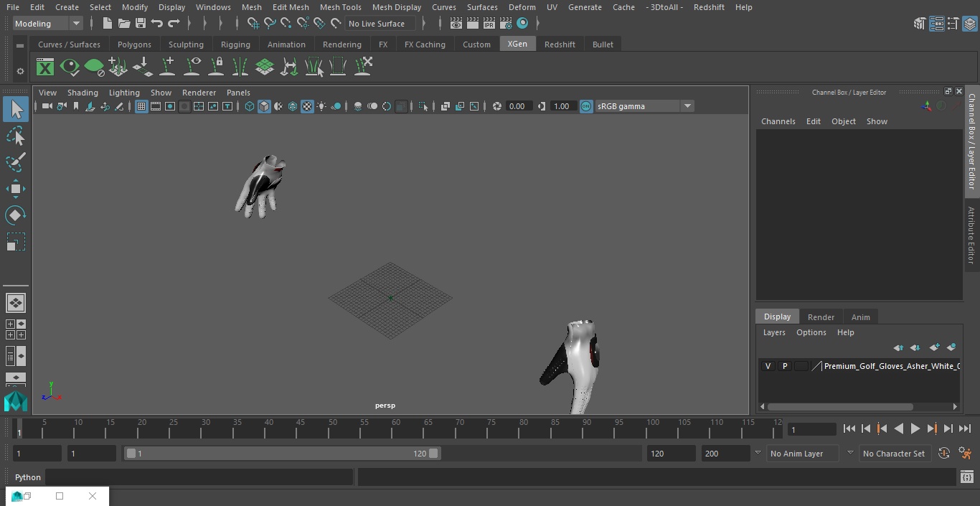Create new layer icon in Layer Editor

coord(934,347)
